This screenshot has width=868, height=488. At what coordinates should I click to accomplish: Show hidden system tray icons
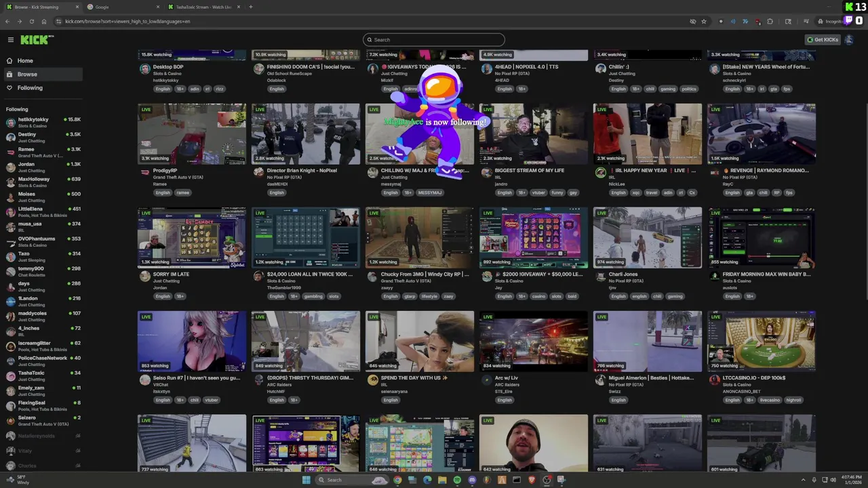(x=804, y=480)
